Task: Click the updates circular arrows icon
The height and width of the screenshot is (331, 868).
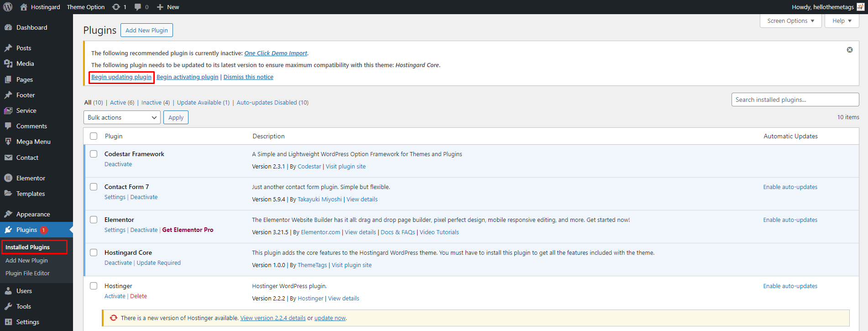Action: coord(116,7)
